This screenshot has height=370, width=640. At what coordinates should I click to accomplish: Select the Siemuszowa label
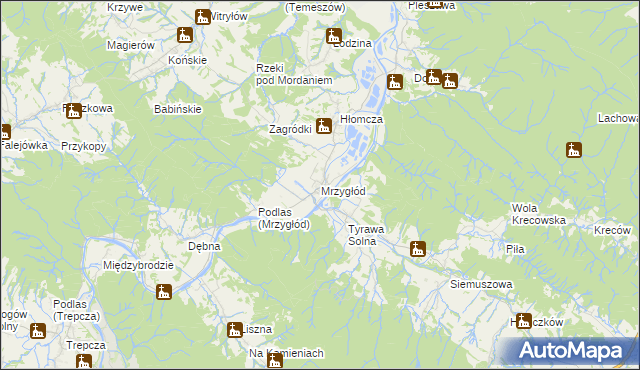click(481, 284)
